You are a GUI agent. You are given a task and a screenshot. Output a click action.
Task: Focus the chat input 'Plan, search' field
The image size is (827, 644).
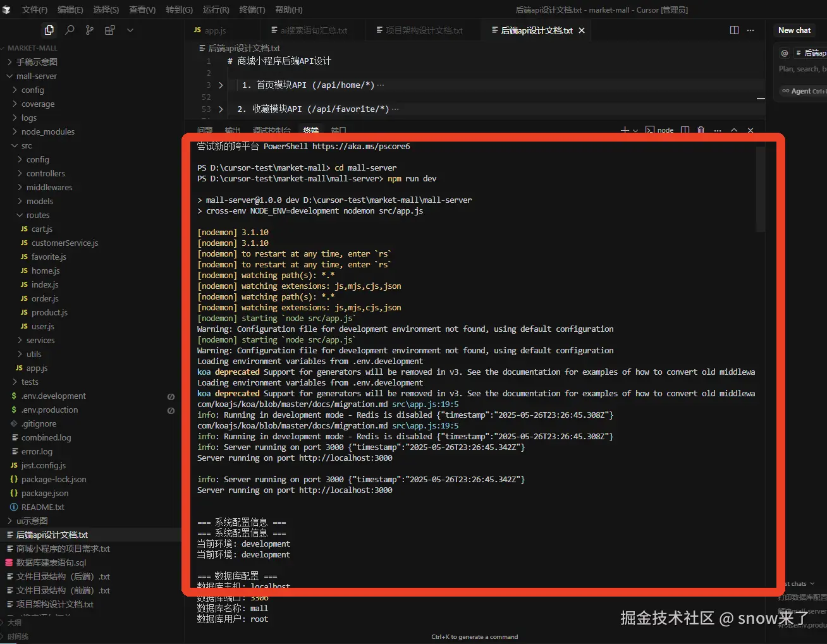click(x=802, y=69)
